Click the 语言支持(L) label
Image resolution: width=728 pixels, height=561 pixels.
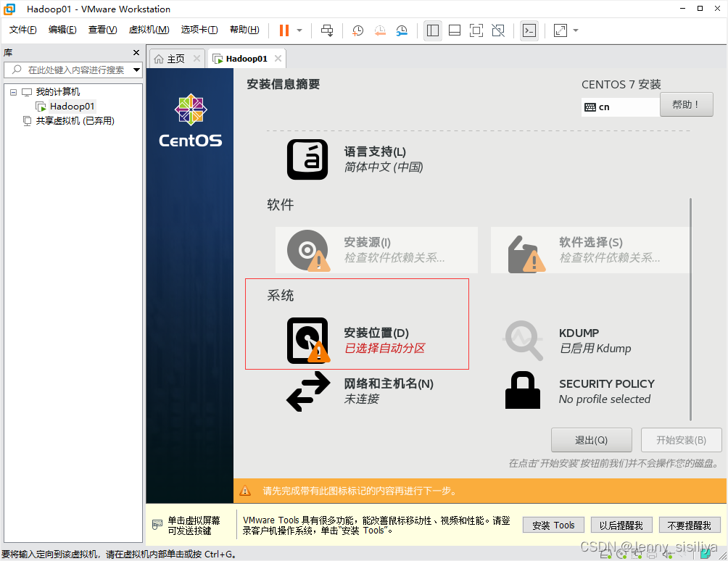coord(375,151)
